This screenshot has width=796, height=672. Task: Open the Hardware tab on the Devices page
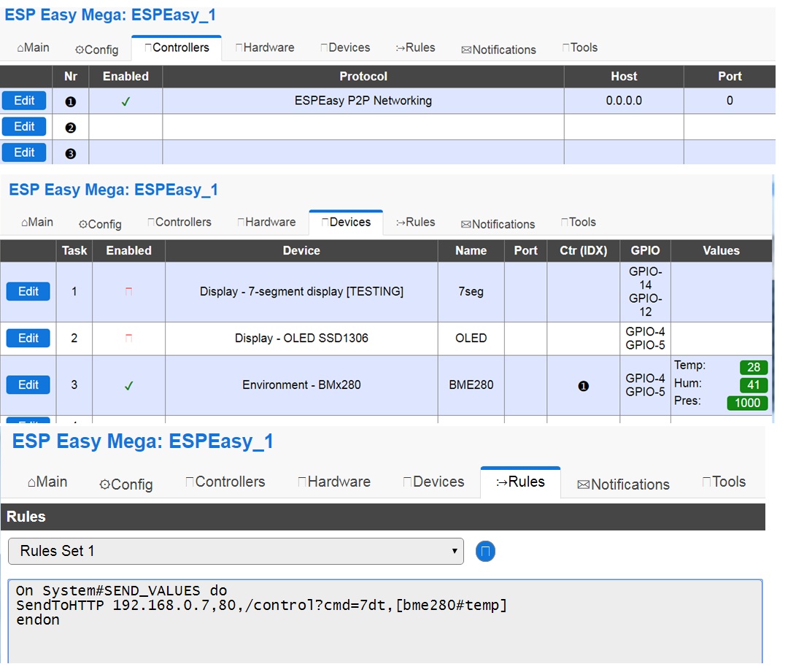click(x=267, y=223)
